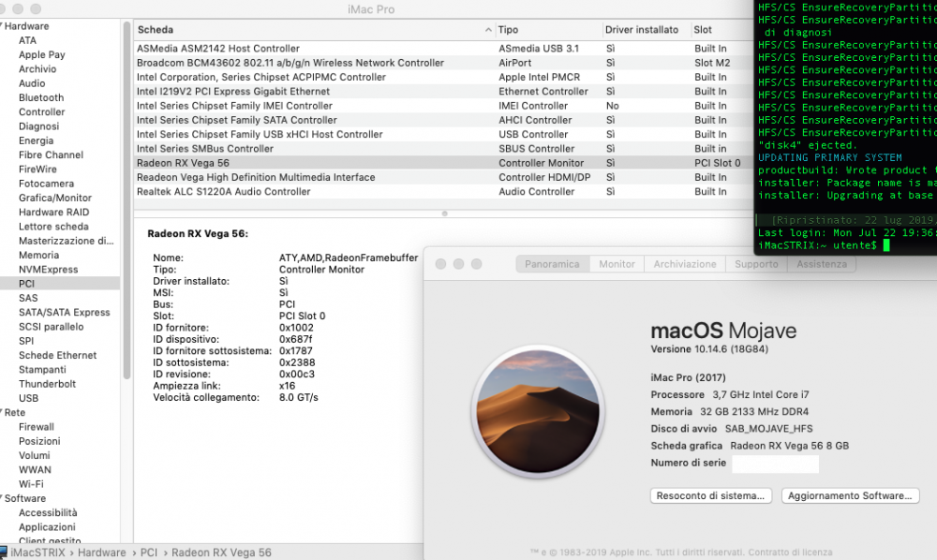Select Intel Series Chipset Family IMEI Controller row
937x560 pixels.
tap(443, 106)
